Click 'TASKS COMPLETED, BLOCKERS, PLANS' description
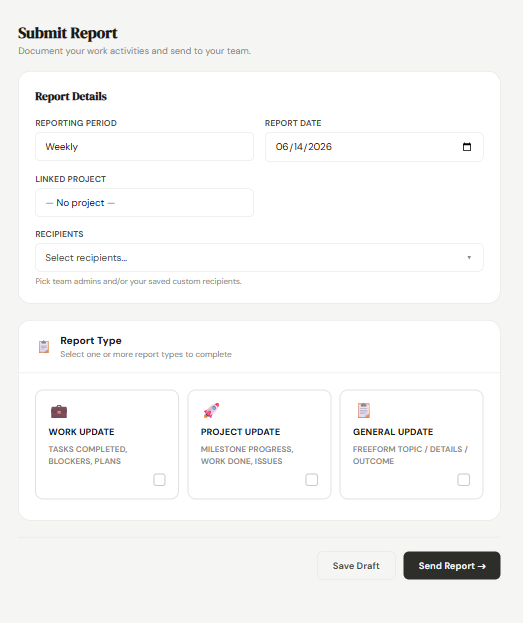Screen dimensions: 523x623 click(x=88, y=455)
